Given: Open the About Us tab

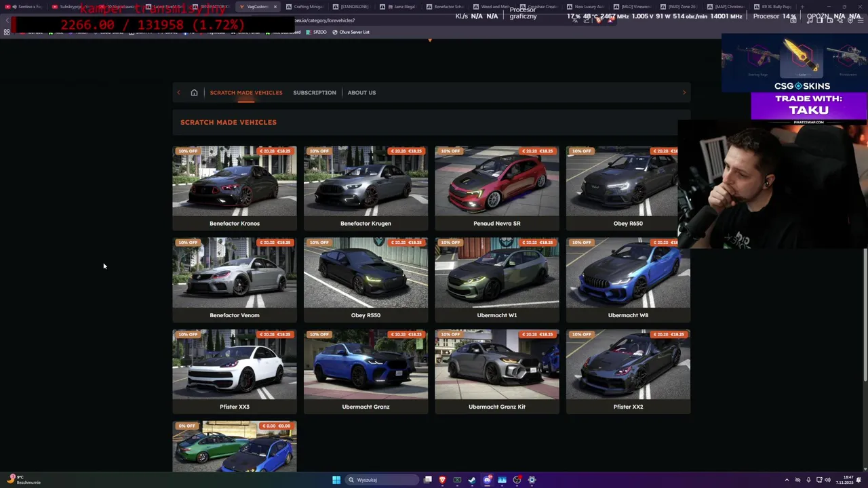Looking at the screenshot, I should [361, 92].
